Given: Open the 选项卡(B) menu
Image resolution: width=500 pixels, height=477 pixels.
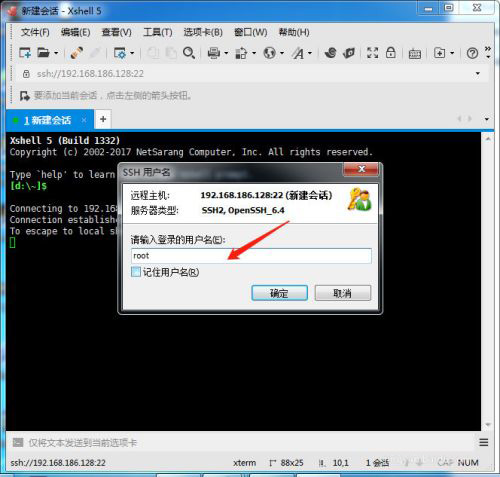Looking at the screenshot, I should tap(203, 32).
